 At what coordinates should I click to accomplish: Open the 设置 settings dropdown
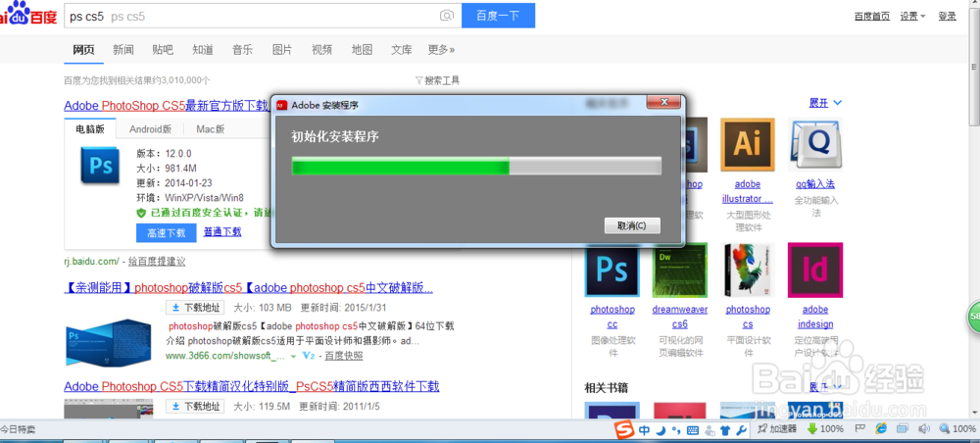912,17
